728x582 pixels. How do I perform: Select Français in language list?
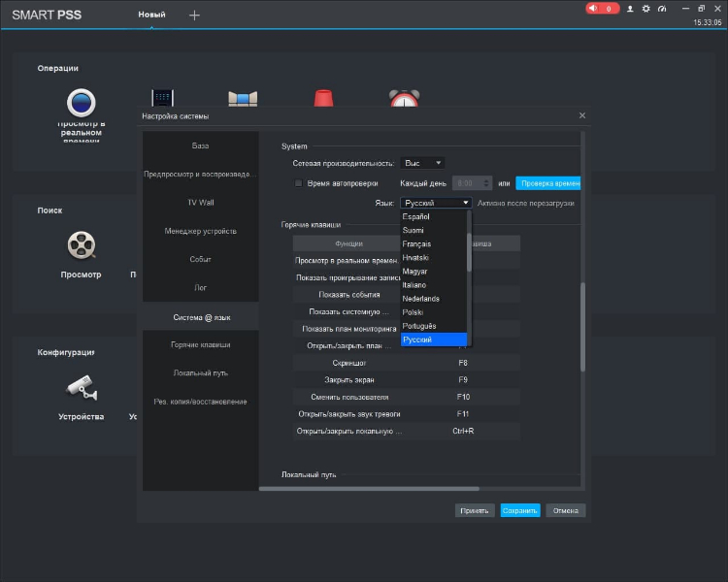tap(434, 244)
